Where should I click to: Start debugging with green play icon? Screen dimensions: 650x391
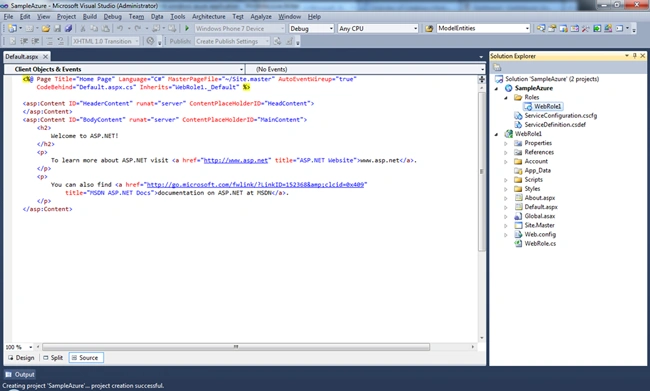187,29
